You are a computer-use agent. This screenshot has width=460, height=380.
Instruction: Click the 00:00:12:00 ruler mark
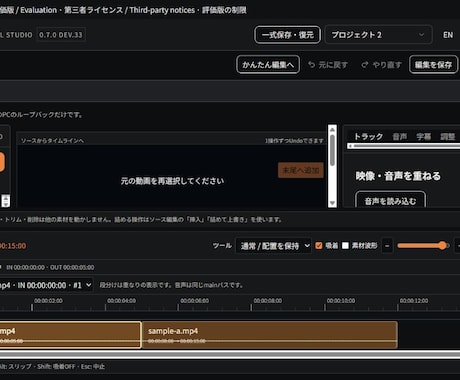[414, 301]
